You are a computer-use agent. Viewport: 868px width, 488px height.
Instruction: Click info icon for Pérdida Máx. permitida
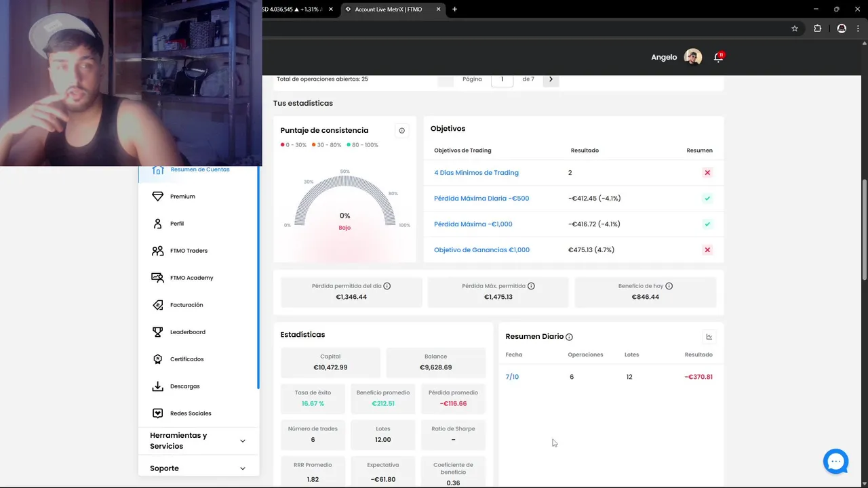click(531, 286)
